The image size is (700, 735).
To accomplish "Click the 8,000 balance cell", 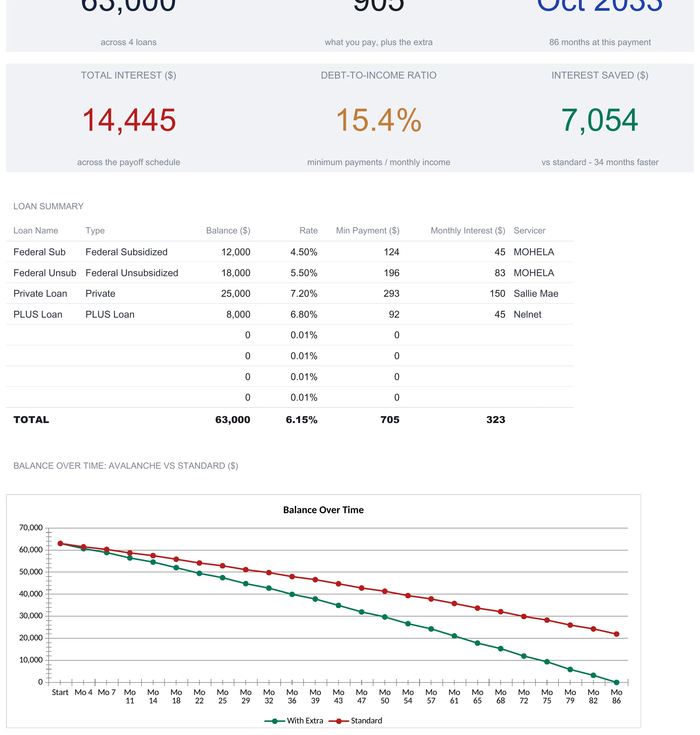I will [x=239, y=315].
